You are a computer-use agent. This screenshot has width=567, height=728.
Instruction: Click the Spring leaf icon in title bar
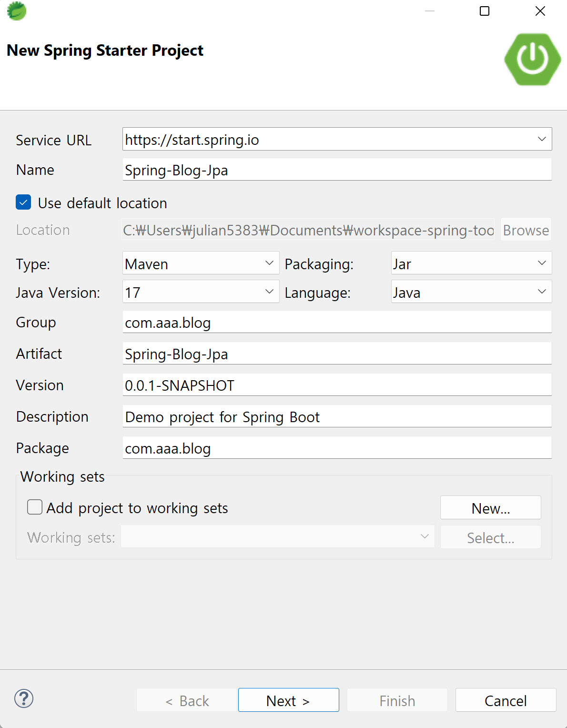coord(17,11)
